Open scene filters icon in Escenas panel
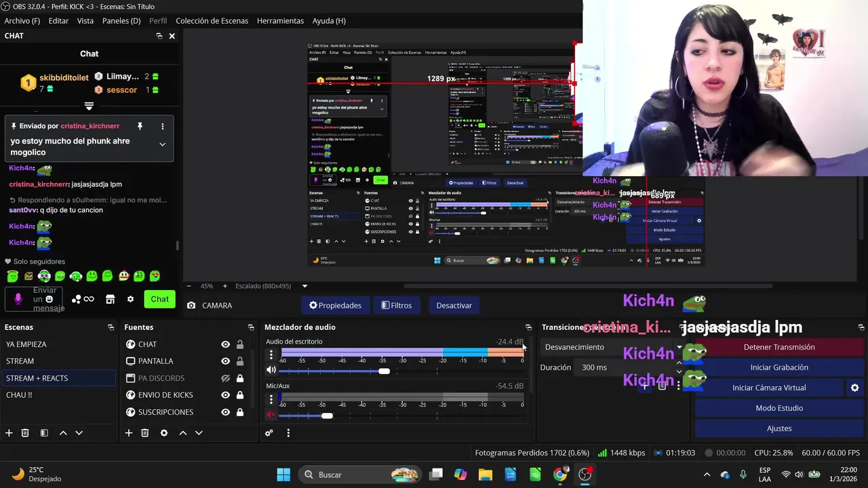The height and width of the screenshot is (488, 868). [44, 433]
